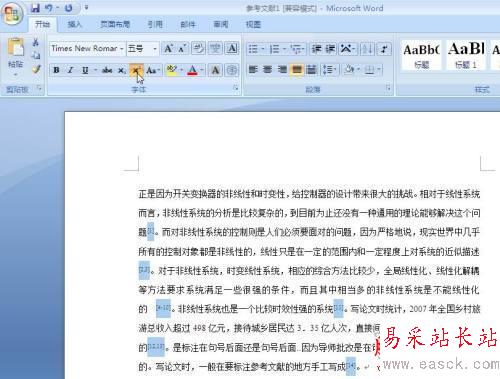This screenshot has height=379, width=500.
Task: Add phonetic guide to text
Action: tap(215, 49)
